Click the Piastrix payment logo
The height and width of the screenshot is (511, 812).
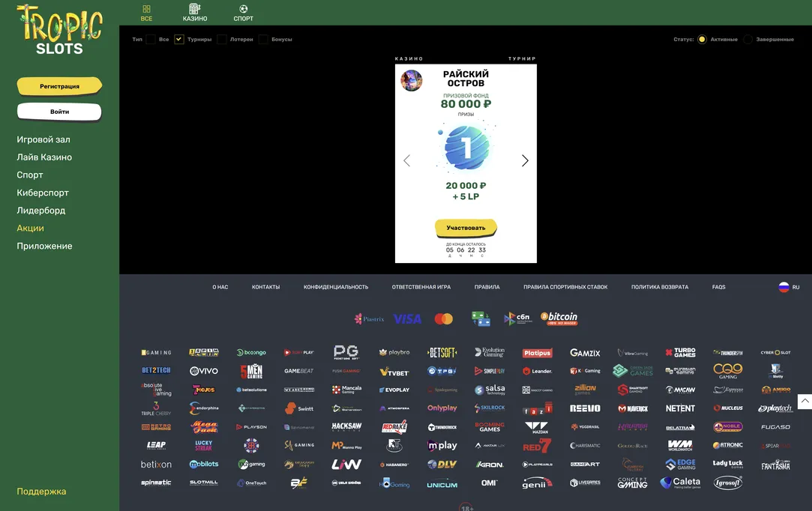click(x=369, y=319)
